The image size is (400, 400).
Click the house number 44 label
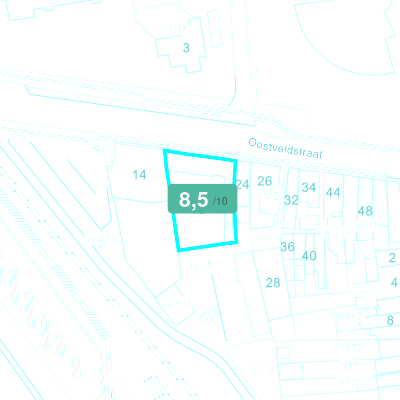click(x=333, y=192)
